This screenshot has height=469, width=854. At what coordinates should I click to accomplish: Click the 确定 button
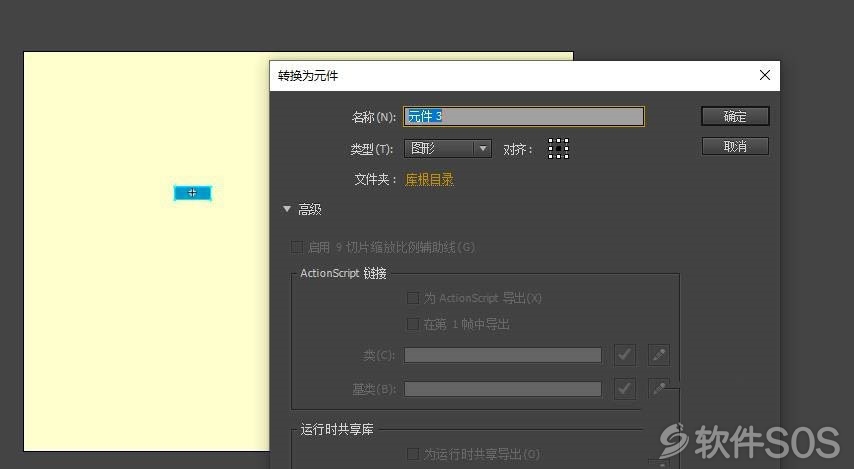click(x=735, y=116)
